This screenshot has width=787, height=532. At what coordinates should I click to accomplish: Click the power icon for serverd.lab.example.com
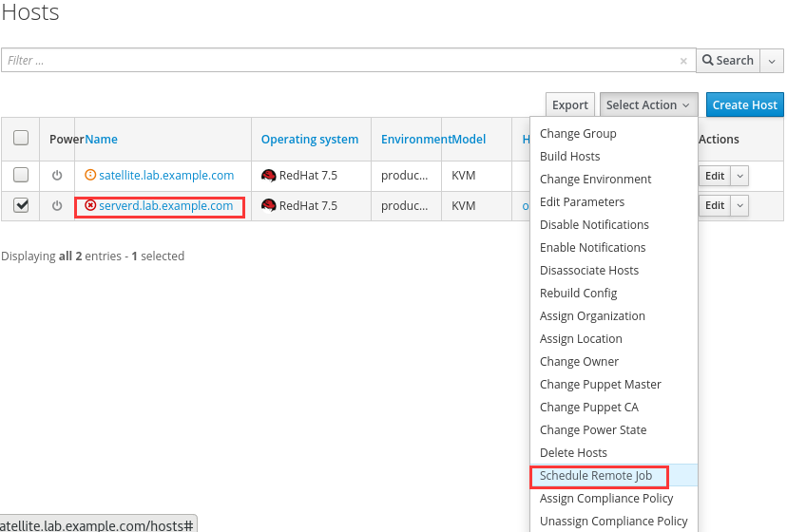click(x=57, y=206)
